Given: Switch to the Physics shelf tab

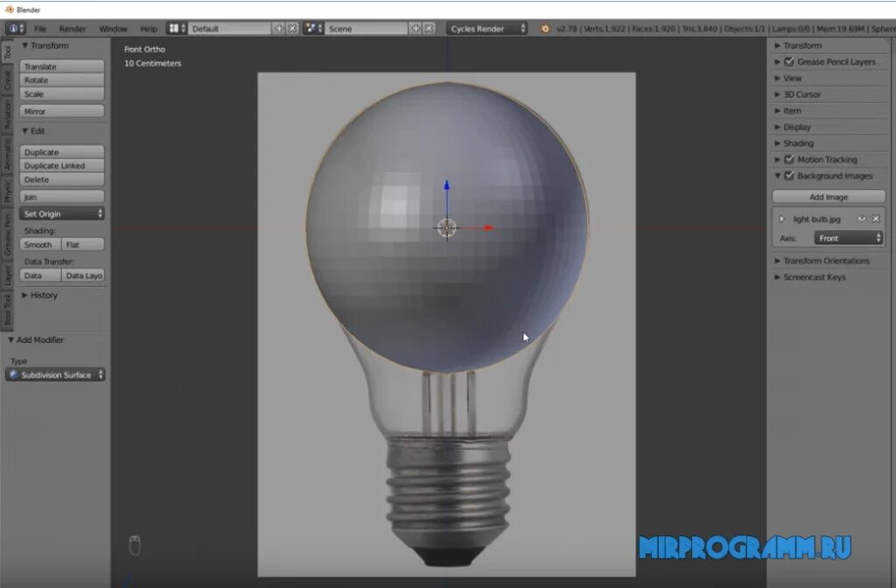Looking at the screenshot, I should pos(7,191).
